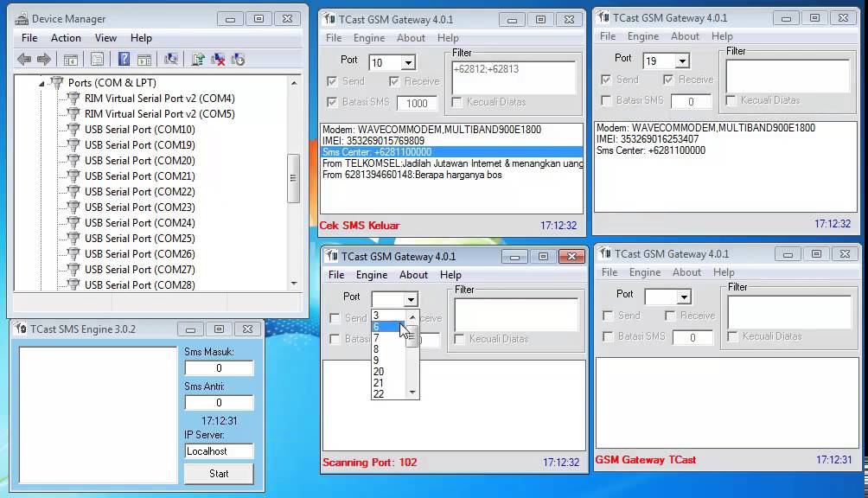Open View menu in Device Manager
This screenshot has height=498, width=868.
(x=105, y=38)
